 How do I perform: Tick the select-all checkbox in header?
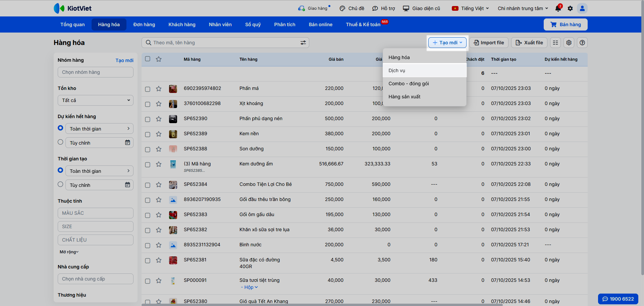pos(148,59)
